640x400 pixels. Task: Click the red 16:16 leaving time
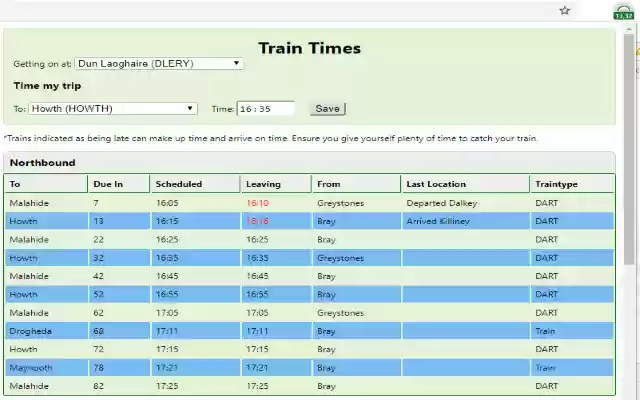258,221
